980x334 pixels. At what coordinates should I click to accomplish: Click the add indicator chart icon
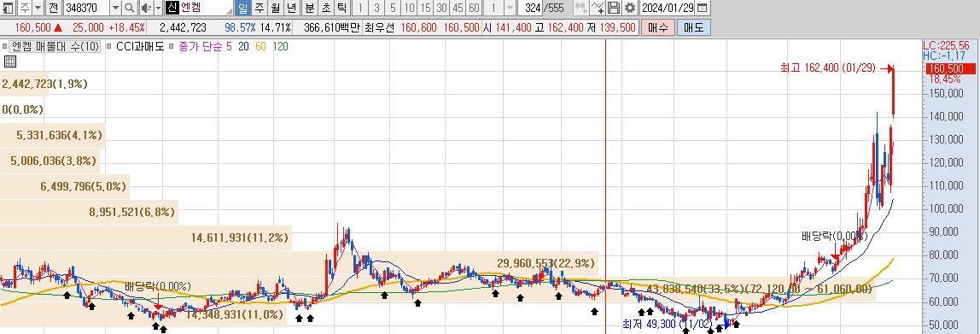598,8
